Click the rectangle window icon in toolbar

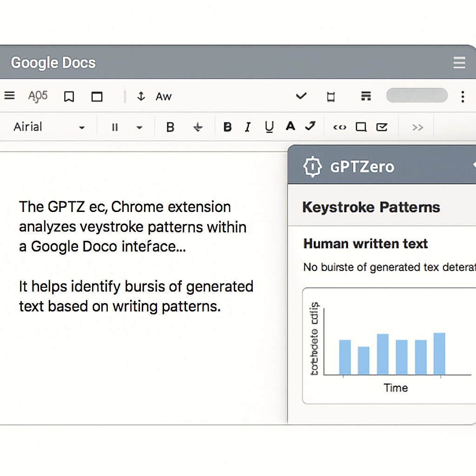[97, 97]
